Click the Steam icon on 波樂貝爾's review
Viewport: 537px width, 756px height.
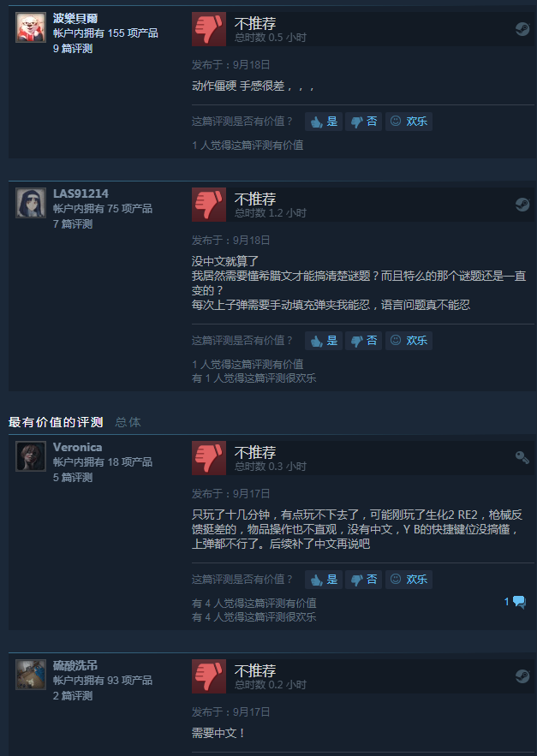tap(522, 29)
